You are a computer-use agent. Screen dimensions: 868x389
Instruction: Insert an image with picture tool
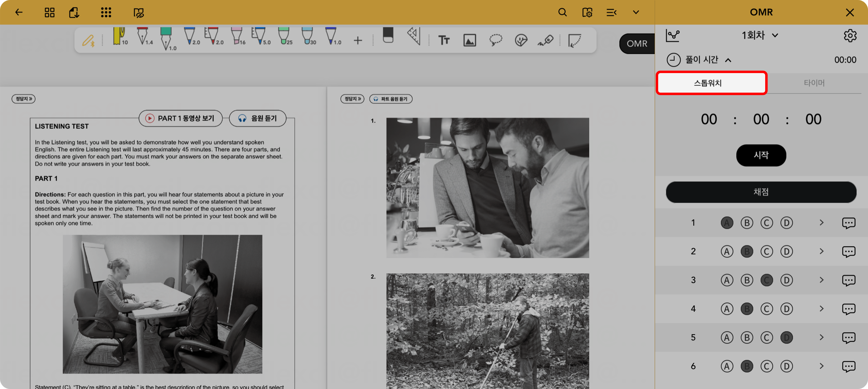(x=470, y=40)
